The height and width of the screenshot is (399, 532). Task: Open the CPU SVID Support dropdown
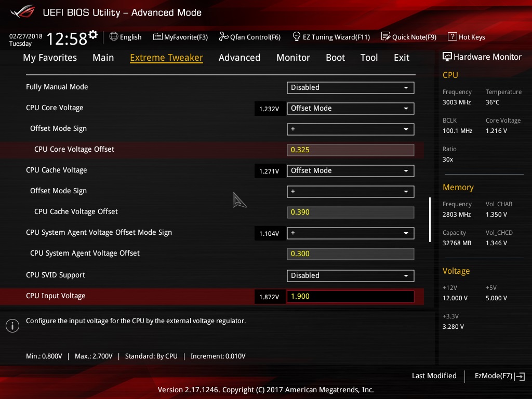tap(351, 275)
